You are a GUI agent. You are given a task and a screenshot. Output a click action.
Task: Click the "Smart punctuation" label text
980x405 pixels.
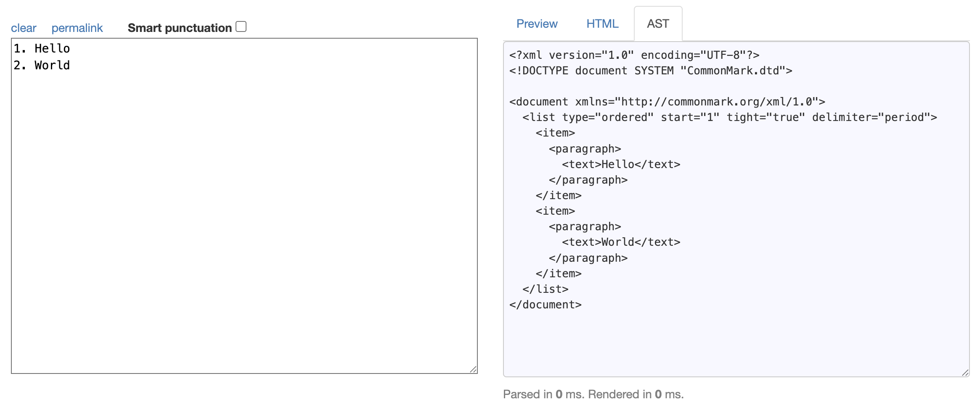coord(180,28)
